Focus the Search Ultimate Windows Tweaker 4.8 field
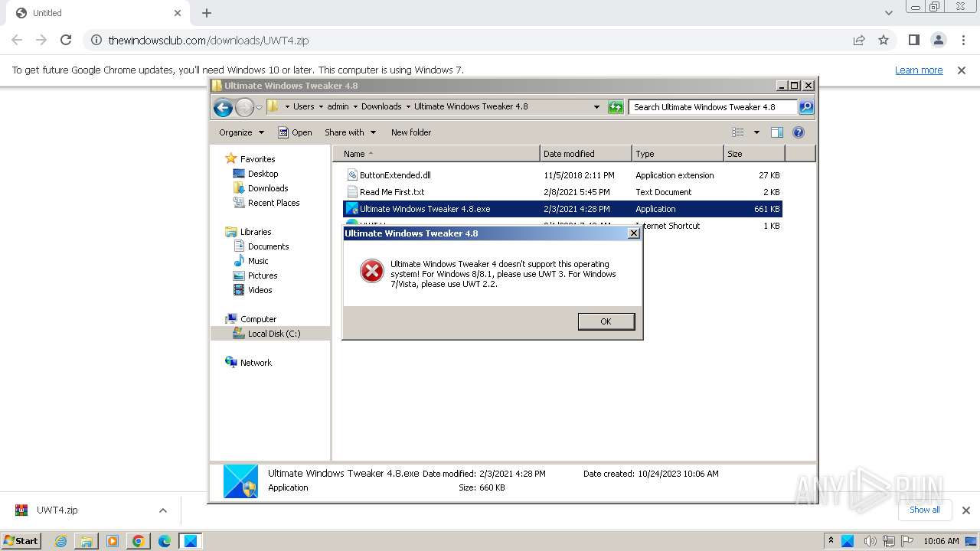Viewport: 980px width, 551px height. [713, 107]
